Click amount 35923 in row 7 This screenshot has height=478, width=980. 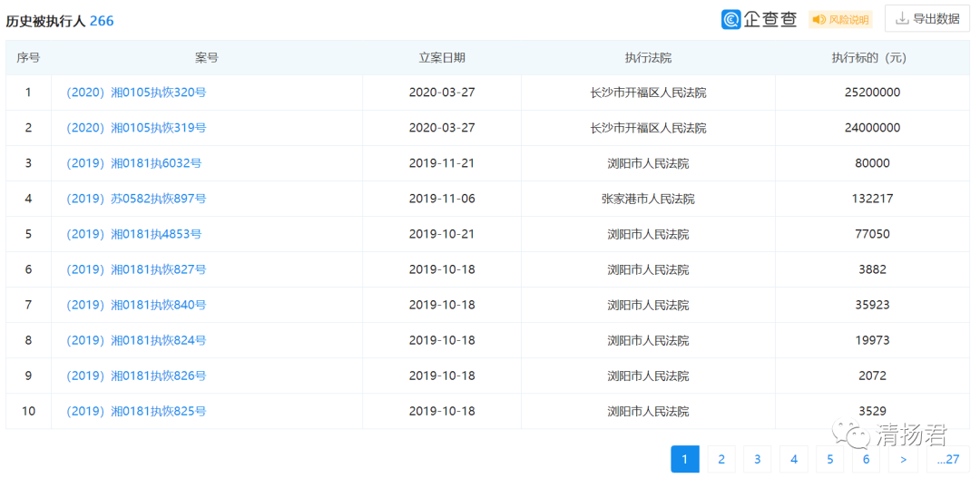click(872, 305)
